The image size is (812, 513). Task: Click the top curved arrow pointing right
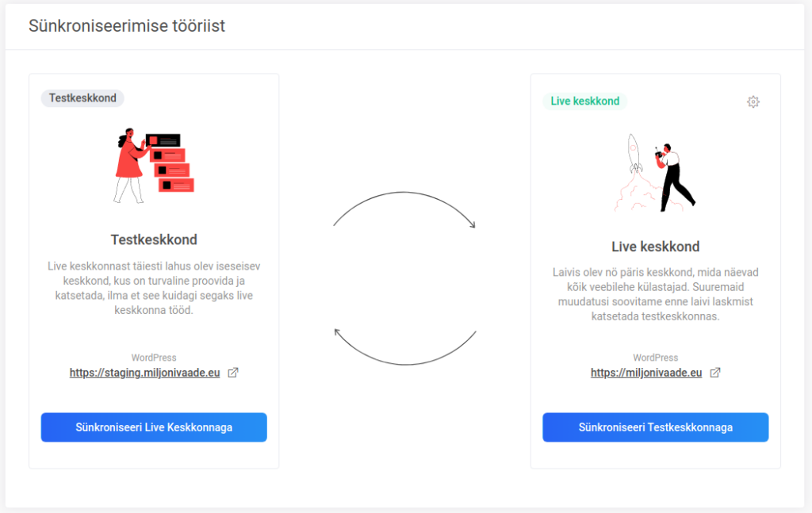pyautogui.click(x=404, y=209)
